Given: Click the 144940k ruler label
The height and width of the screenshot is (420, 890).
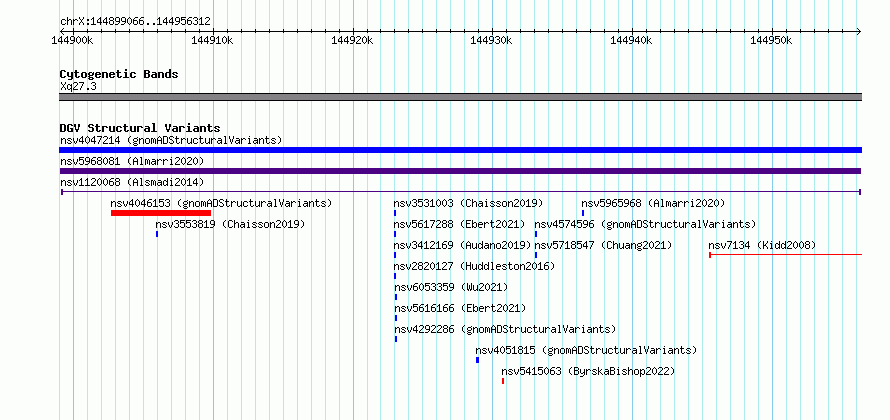Looking at the screenshot, I should click(x=631, y=40).
